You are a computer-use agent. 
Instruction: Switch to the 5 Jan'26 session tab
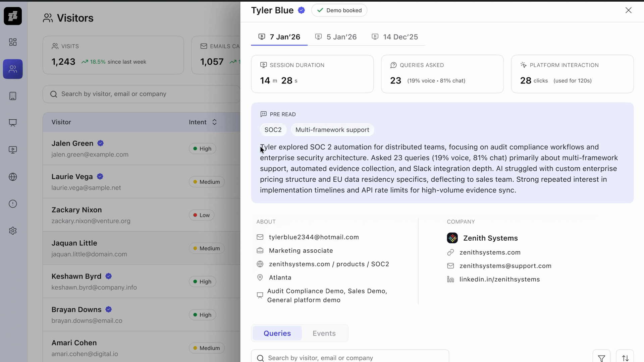[x=336, y=37]
